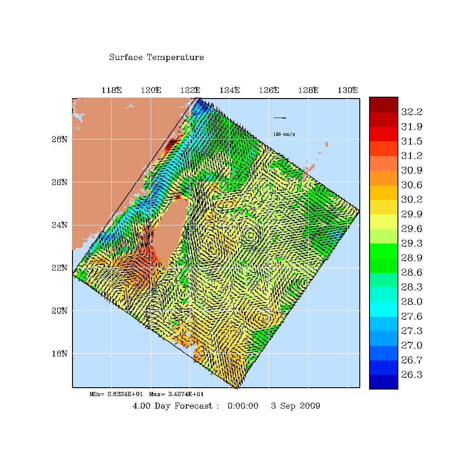The height and width of the screenshot is (476, 476).
Task: Click the 118E longitude axis label
Action: (111, 91)
